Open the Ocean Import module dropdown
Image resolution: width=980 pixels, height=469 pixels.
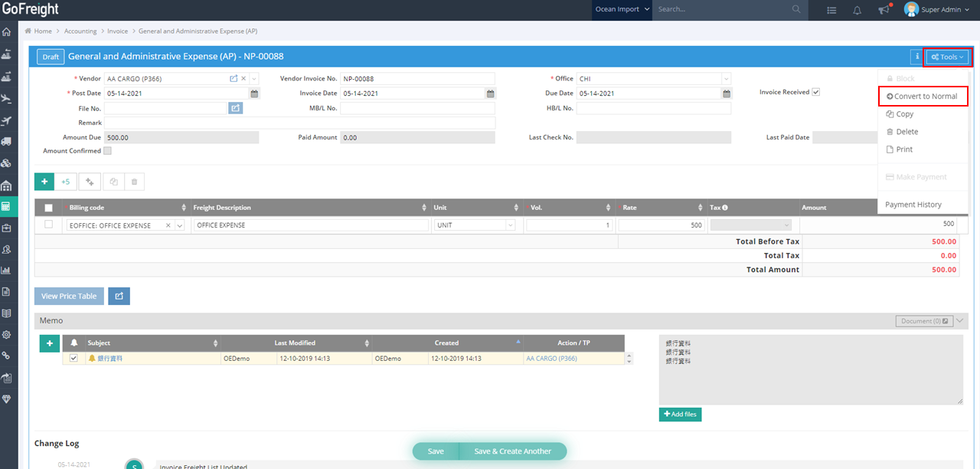(622, 10)
